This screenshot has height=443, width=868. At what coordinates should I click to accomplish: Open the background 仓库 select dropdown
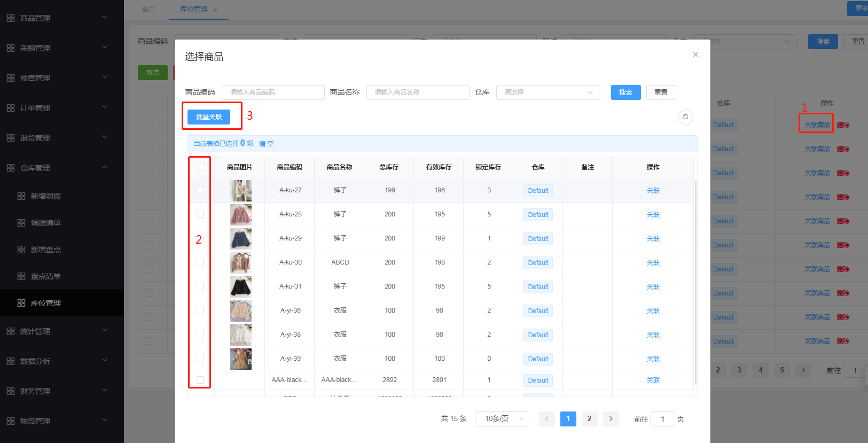pos(745,42)
